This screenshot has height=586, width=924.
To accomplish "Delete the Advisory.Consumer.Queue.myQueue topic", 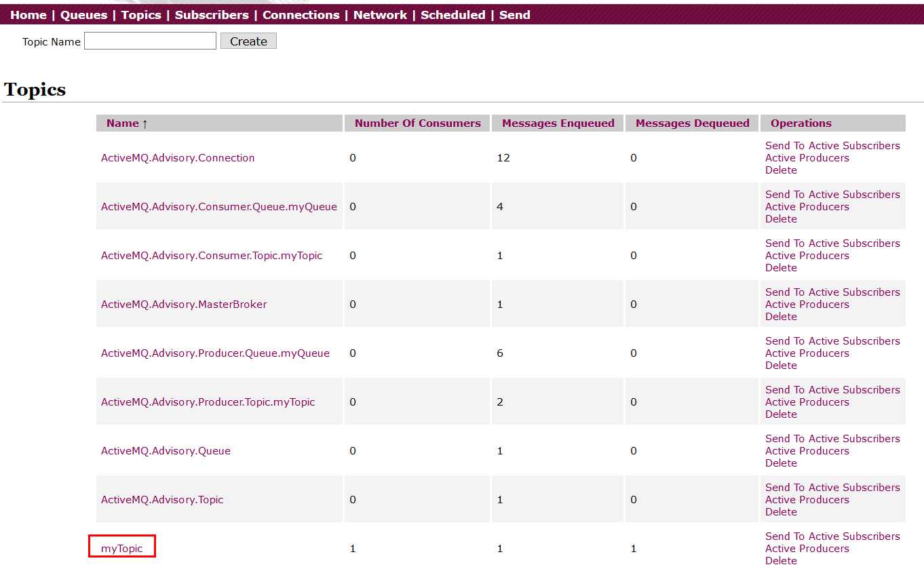I will click(x=781, y=219).
